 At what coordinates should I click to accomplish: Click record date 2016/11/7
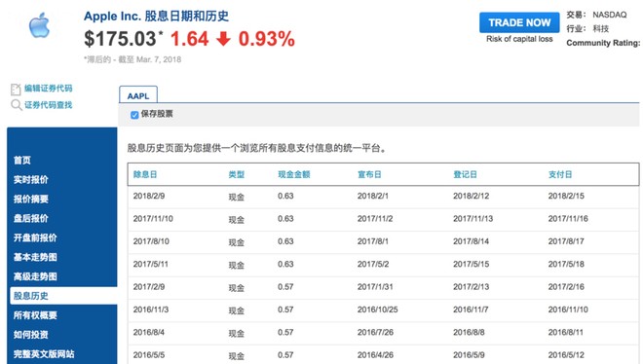click(x=471, y=309)
